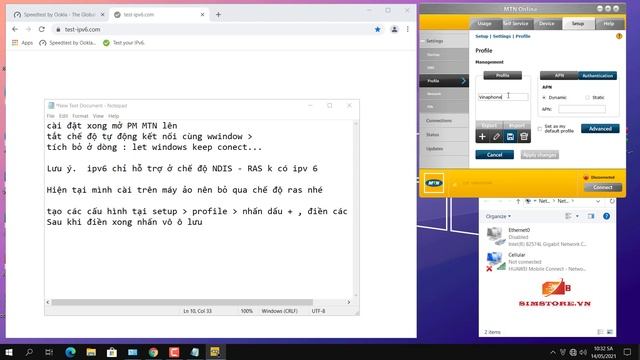Open Windows Start menu

(9, 352)
